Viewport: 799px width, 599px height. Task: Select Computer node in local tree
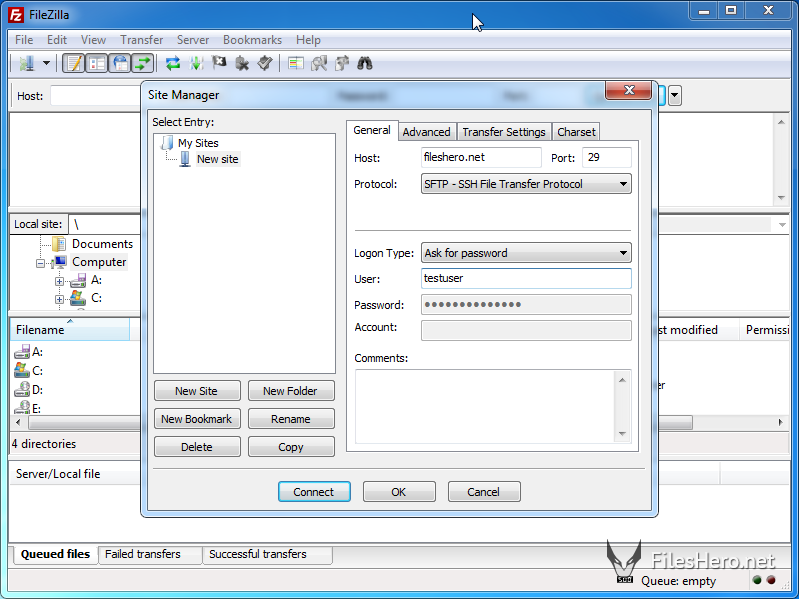click(99, 262)
